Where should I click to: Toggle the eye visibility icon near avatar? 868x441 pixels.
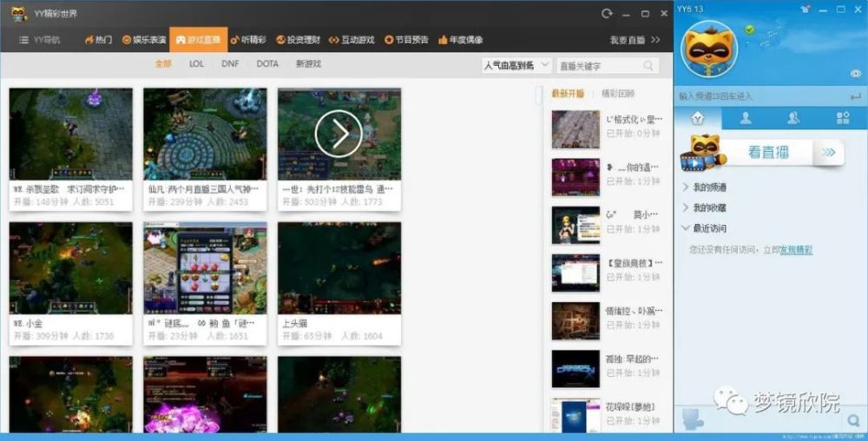(855, 74)
